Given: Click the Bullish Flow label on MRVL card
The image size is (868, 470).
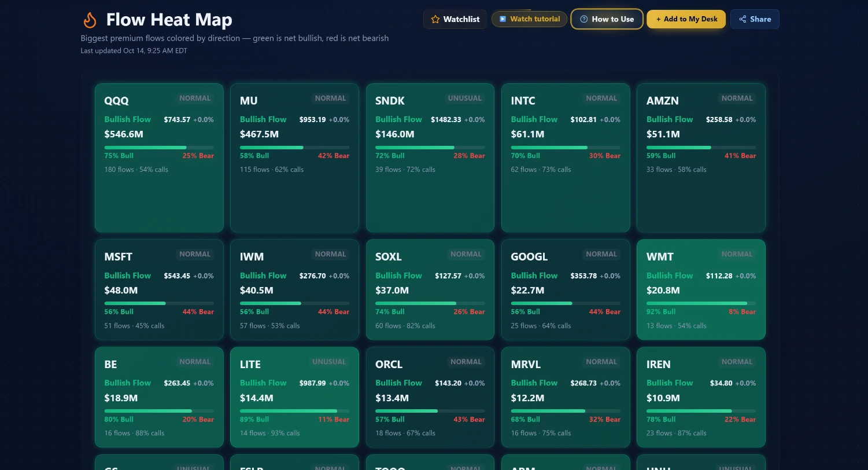Looking at the screenshot, I should click(x=534, y=383).
